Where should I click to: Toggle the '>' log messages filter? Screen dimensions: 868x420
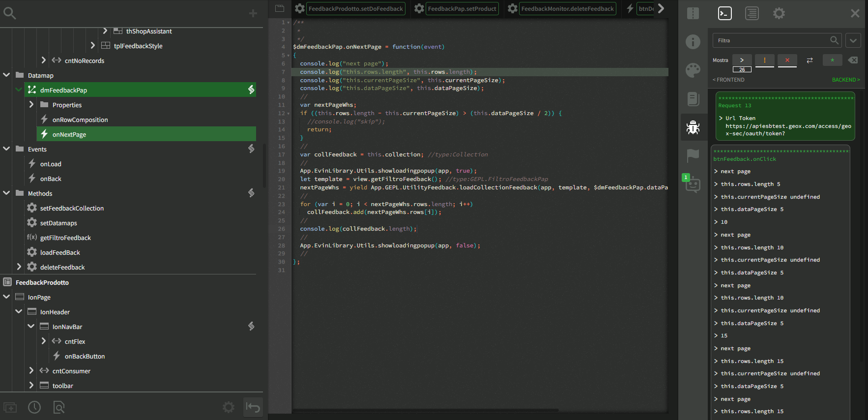click(742, 60)
